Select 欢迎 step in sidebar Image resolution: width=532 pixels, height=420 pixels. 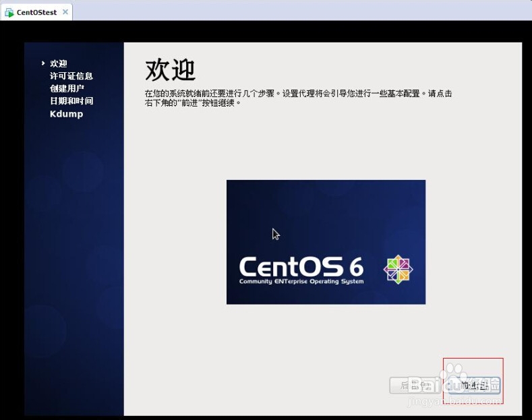click(x=59, y=63)
